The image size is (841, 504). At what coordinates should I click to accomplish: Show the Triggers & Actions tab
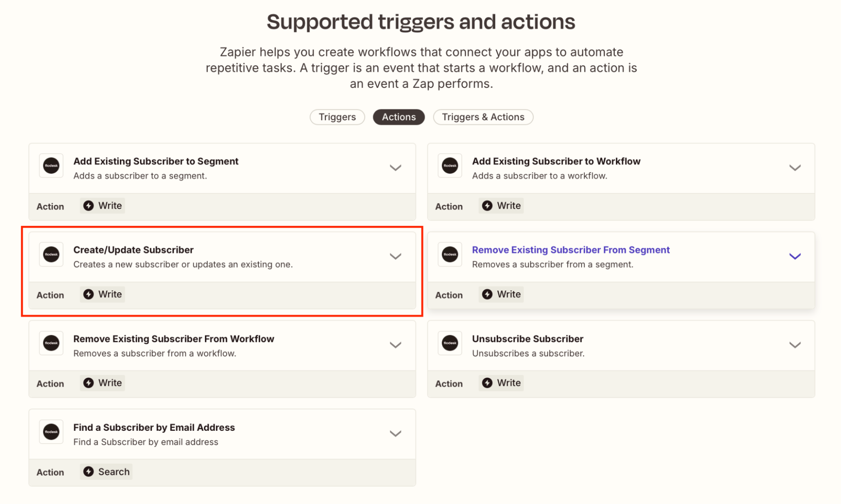click(x=483, y=117)
